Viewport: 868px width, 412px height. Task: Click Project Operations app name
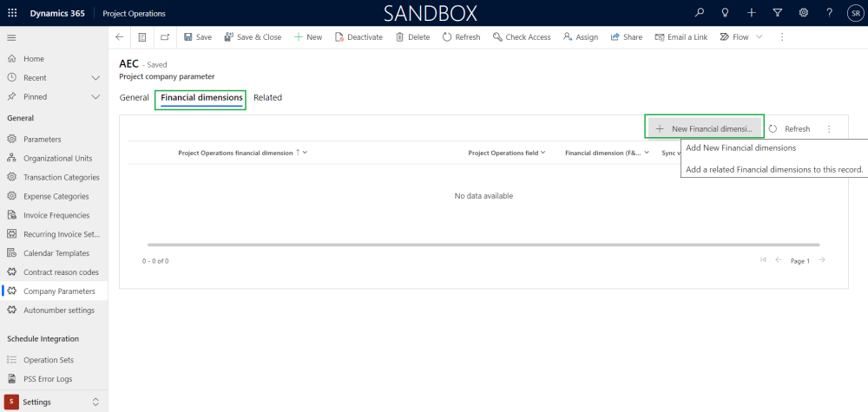134,13
